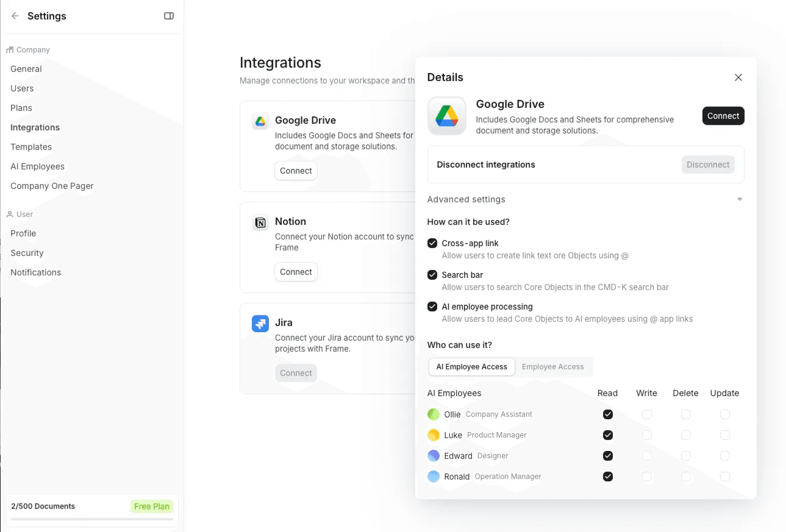This screenshot has width=786, height=532.
Task: Enable Write permission for Ollie
Action: (646, 414)
